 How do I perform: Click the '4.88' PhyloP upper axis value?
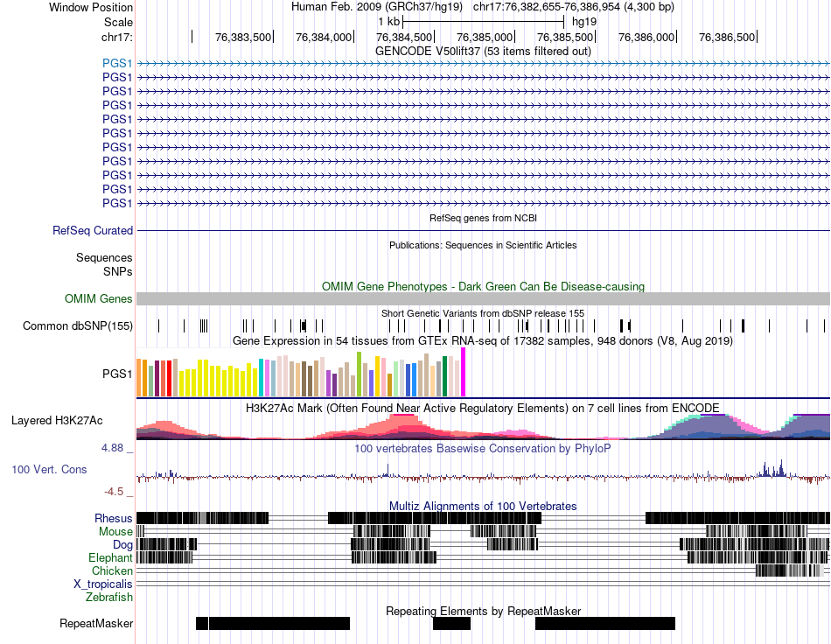click(x=112, y=448)
